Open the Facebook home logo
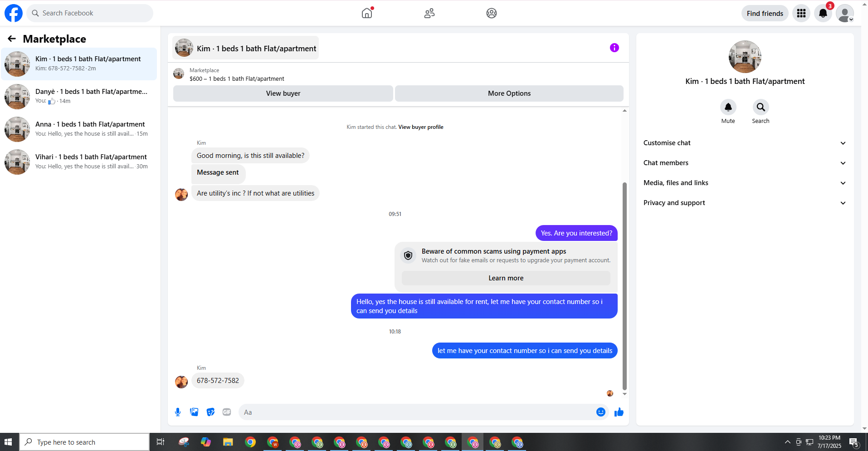This screenshot has width=868, height=451. [x=14, y=13]
